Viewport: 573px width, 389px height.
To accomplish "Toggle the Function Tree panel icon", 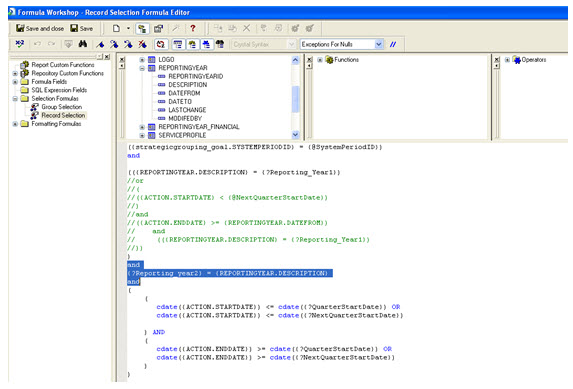I will coord(192,44).
